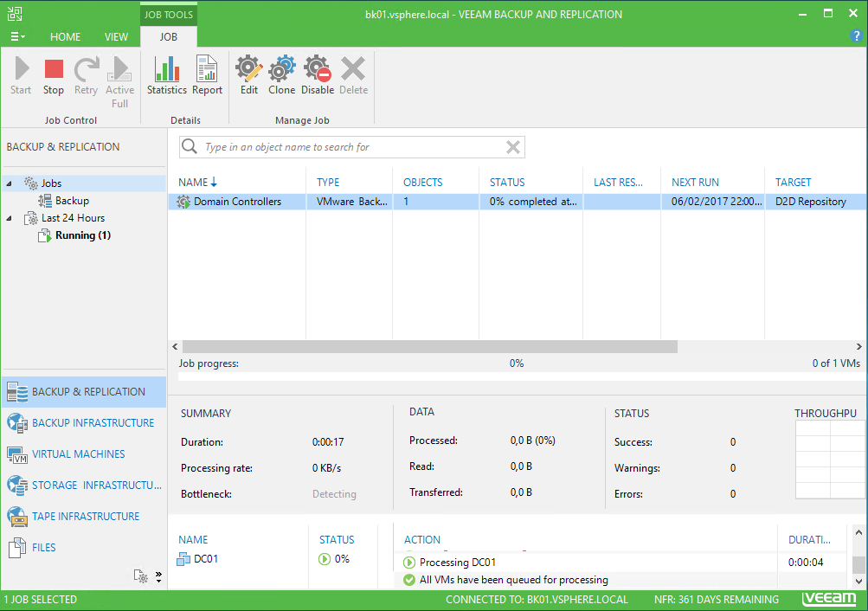
Task: Select the Running (1) tree item
Action: (83, 235)
